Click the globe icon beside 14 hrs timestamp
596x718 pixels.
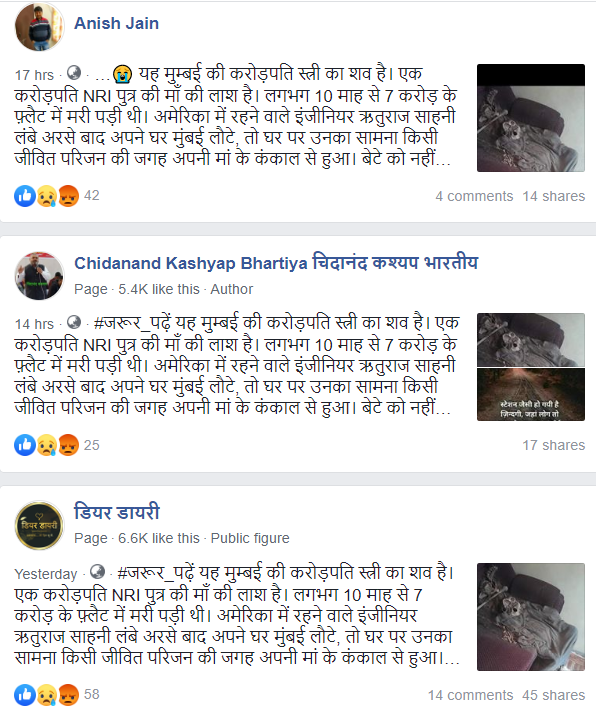(x=74, y=322)
